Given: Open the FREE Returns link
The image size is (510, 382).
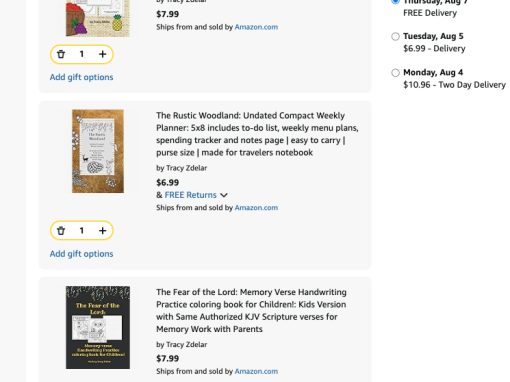Looking at the screenshot, I should tap(190, 195).
